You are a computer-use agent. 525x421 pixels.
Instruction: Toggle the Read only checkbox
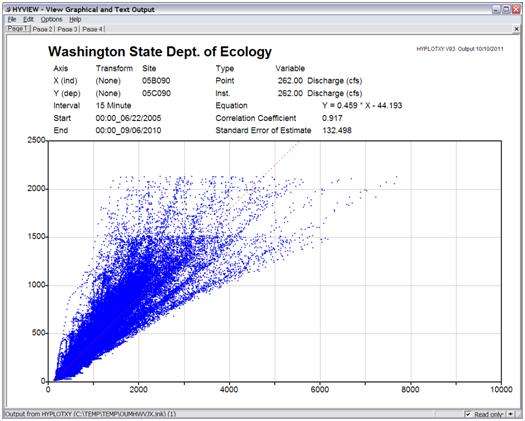(x=468, y=414)
